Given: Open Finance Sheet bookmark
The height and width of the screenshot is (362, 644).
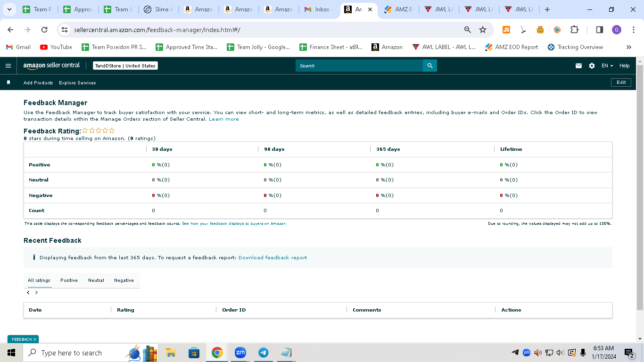Looking at the screenshot, I should (331, 47).
